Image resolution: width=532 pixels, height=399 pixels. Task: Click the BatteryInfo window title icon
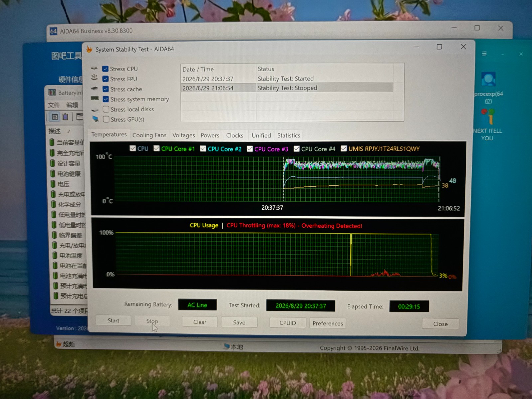coord(52,92)
